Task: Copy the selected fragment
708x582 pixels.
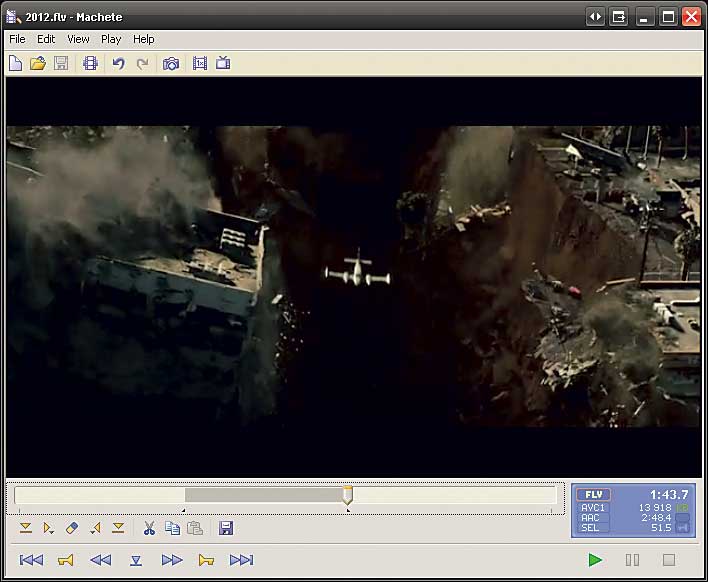Action: 172,528
